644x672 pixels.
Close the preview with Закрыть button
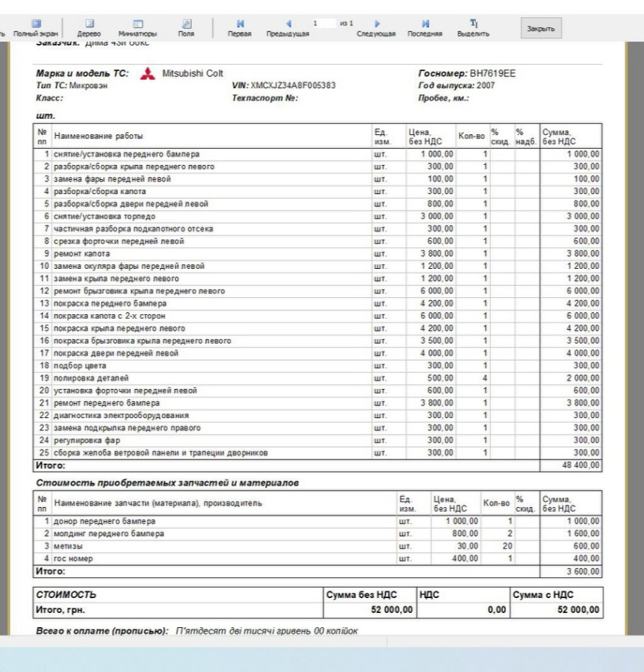tap(541, 28)
